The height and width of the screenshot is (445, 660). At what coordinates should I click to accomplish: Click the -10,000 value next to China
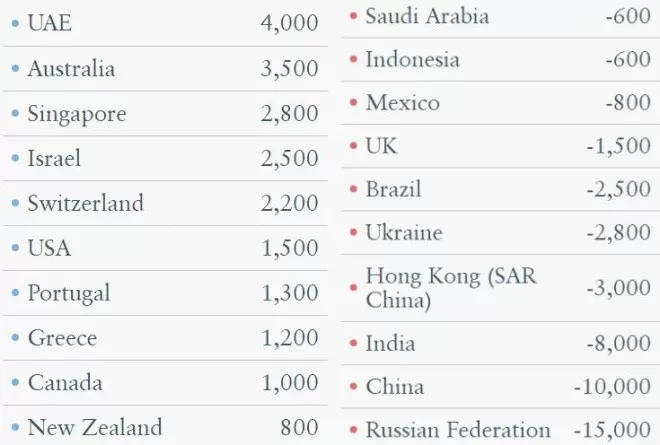(612, 386)
